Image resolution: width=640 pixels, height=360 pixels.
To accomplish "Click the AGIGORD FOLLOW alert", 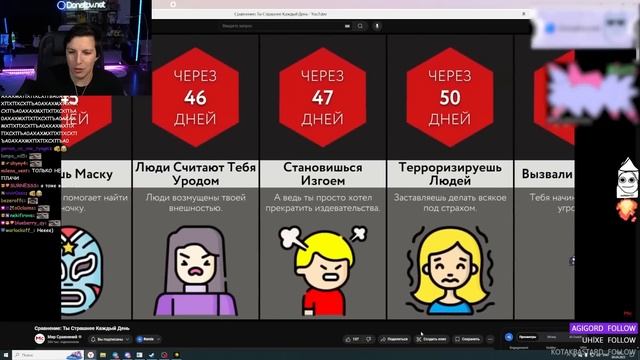I will [604, 328].
